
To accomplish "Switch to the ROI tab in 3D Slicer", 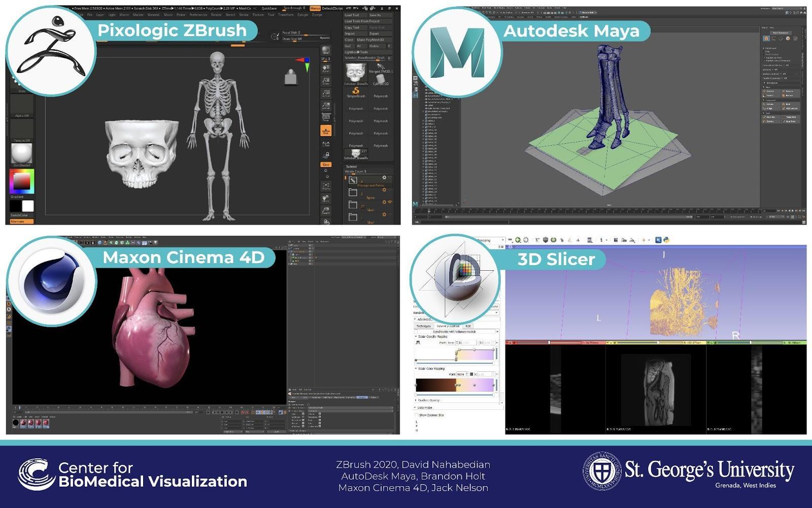I will (468, 326).
